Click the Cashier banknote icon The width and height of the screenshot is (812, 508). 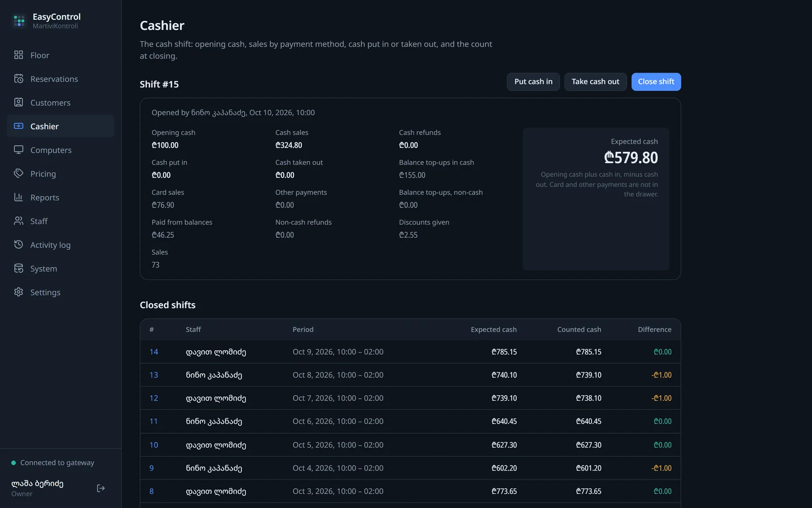19,126
